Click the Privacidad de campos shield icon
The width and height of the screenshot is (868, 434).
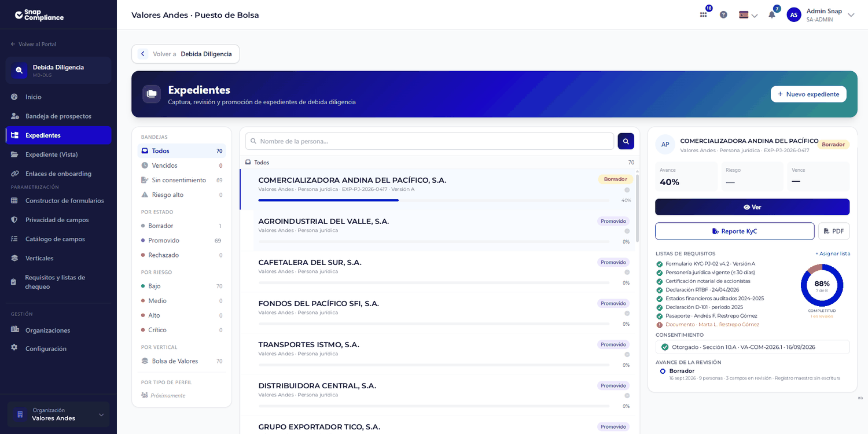coord(14,220)
